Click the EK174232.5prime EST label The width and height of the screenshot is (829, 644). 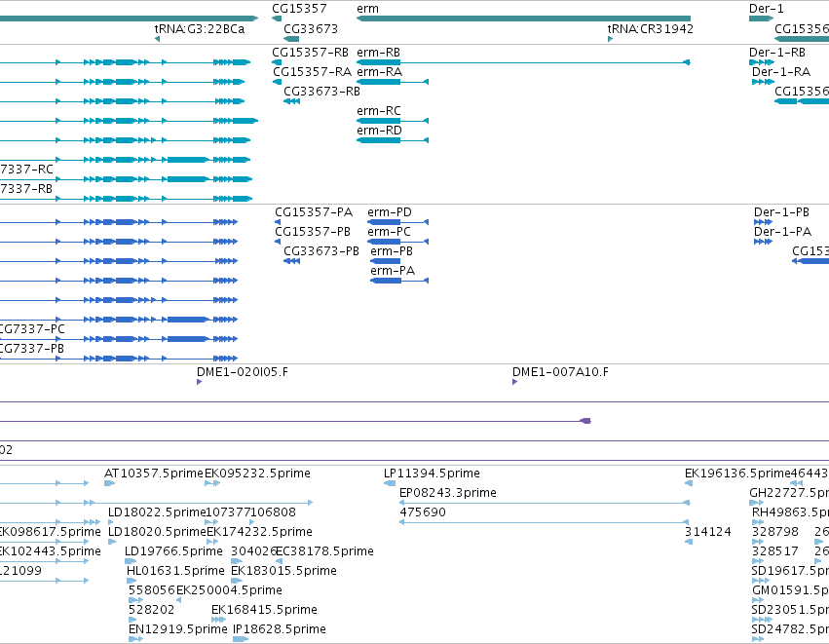(x=259, y=532)
